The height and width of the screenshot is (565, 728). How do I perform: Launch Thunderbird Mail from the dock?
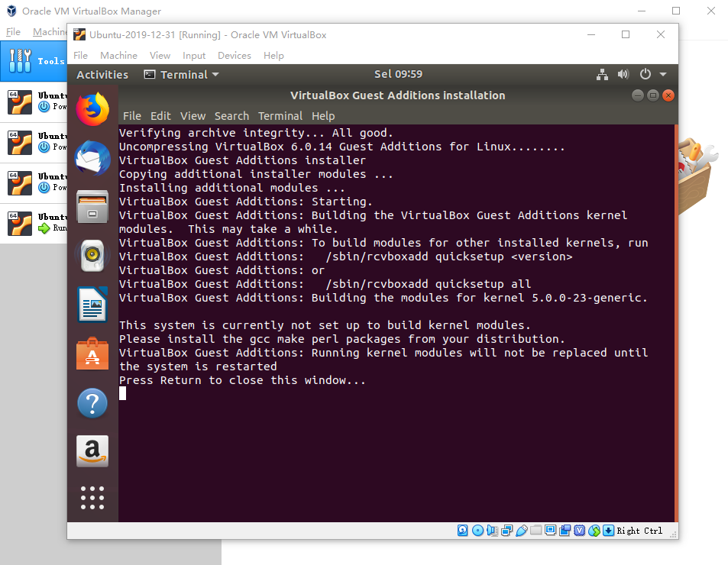tap(92, 158)
